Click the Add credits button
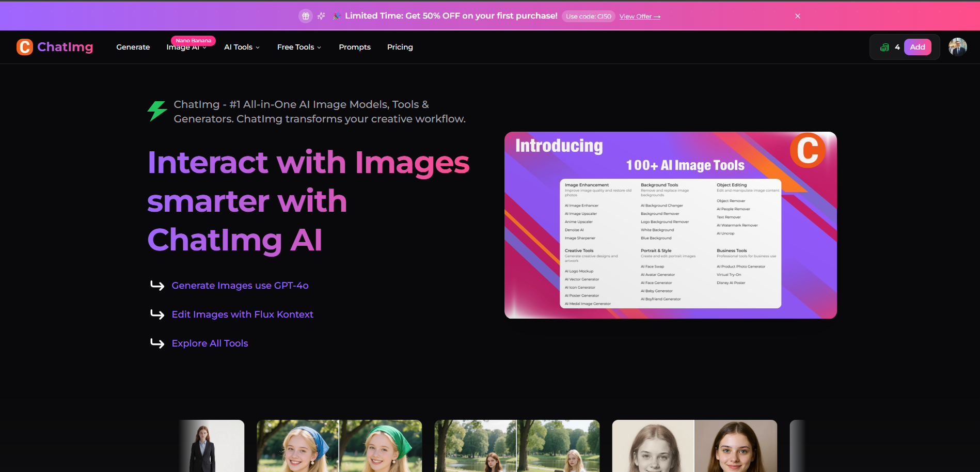Screen dimensions: 980x472 point(918,47)
